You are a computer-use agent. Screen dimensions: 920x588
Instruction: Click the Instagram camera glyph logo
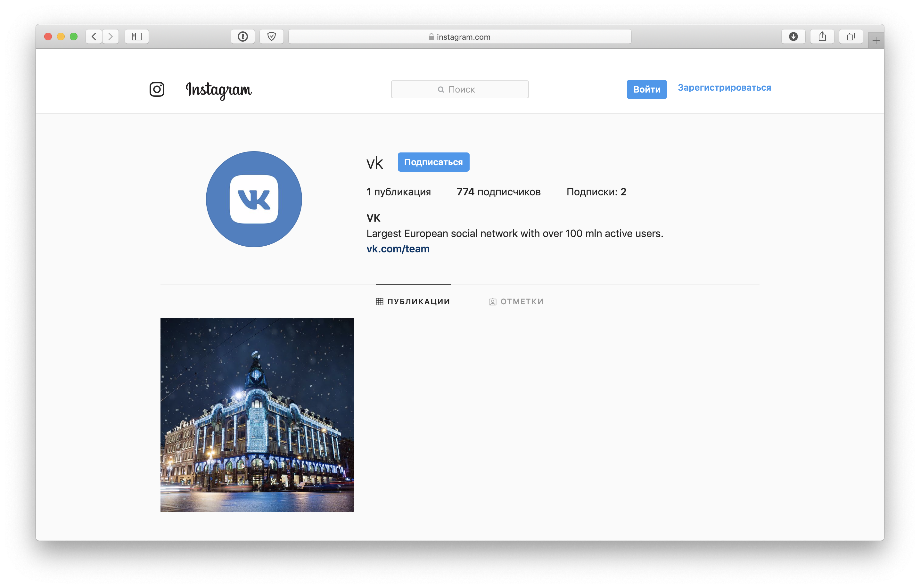coord(157,89)
